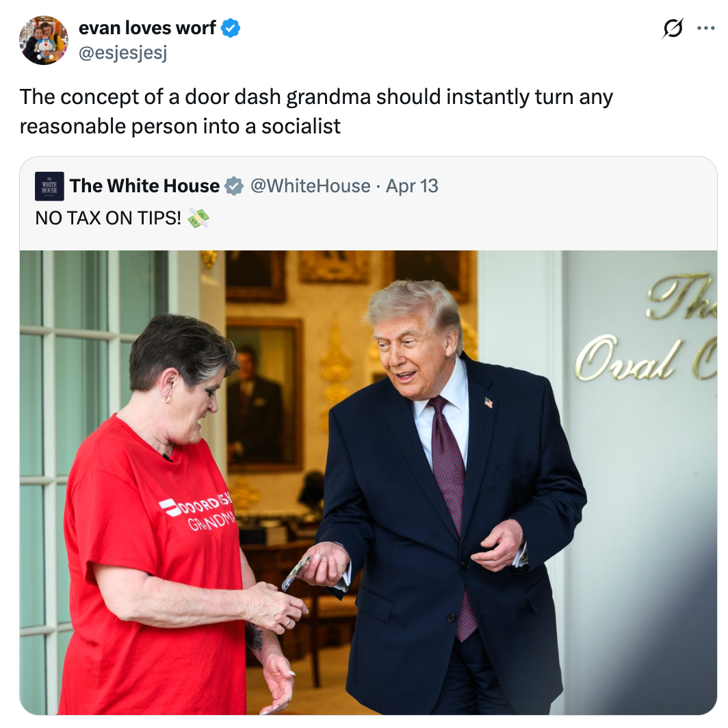Click the door dash grandma tweet text
This screenshot has width=728, height=728.
pos(316,112)
